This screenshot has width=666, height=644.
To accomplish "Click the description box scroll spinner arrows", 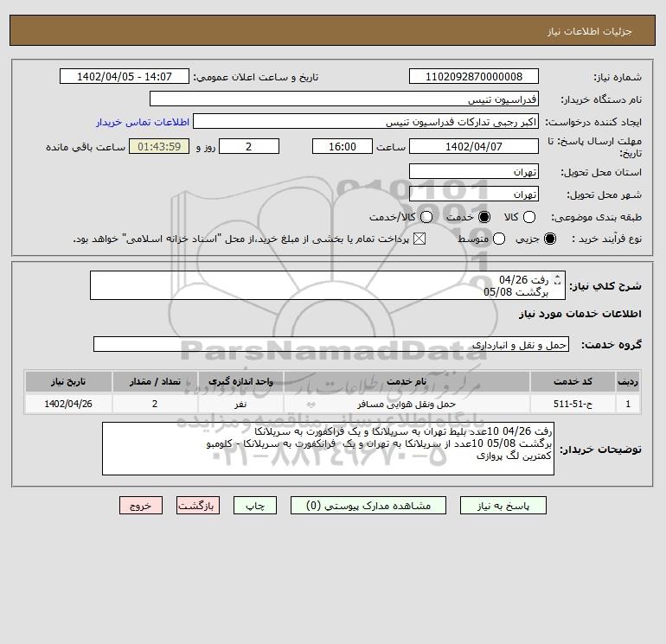I will pos(558,280).
